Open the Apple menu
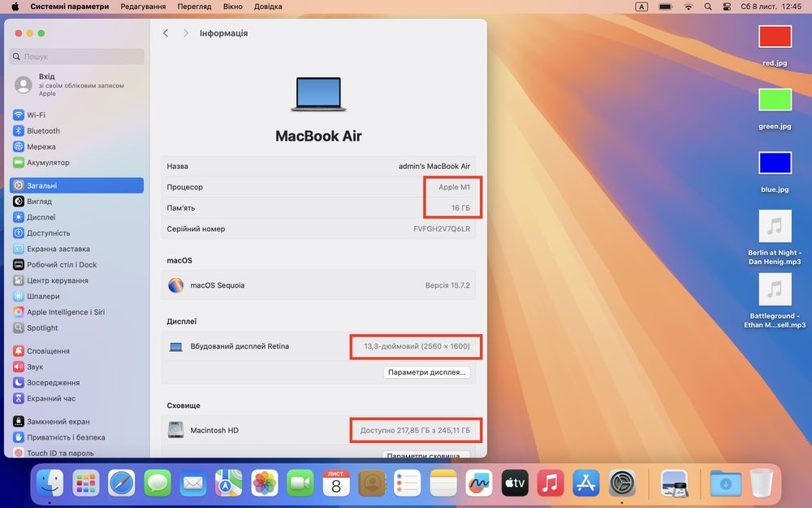Viewport: 812px width, 508px height. pyautogui.click(x=15, y=7)
